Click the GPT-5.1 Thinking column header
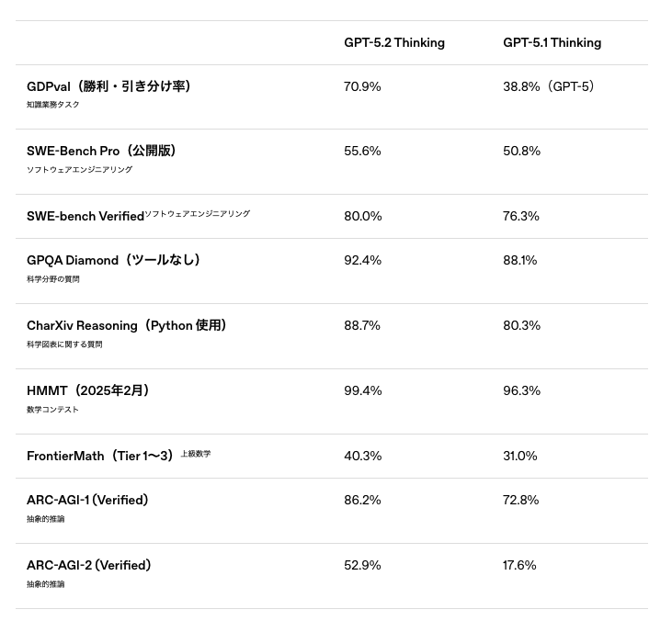 click(x=552, y=43)
